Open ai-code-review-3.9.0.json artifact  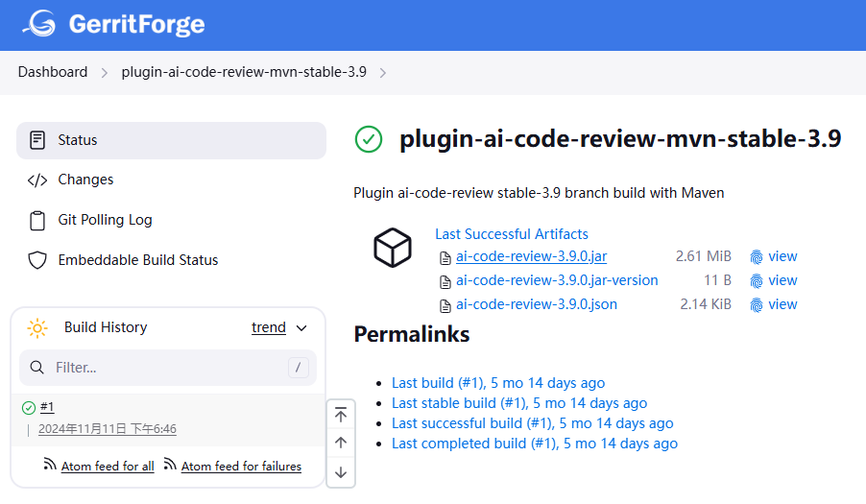click(537, 304)
